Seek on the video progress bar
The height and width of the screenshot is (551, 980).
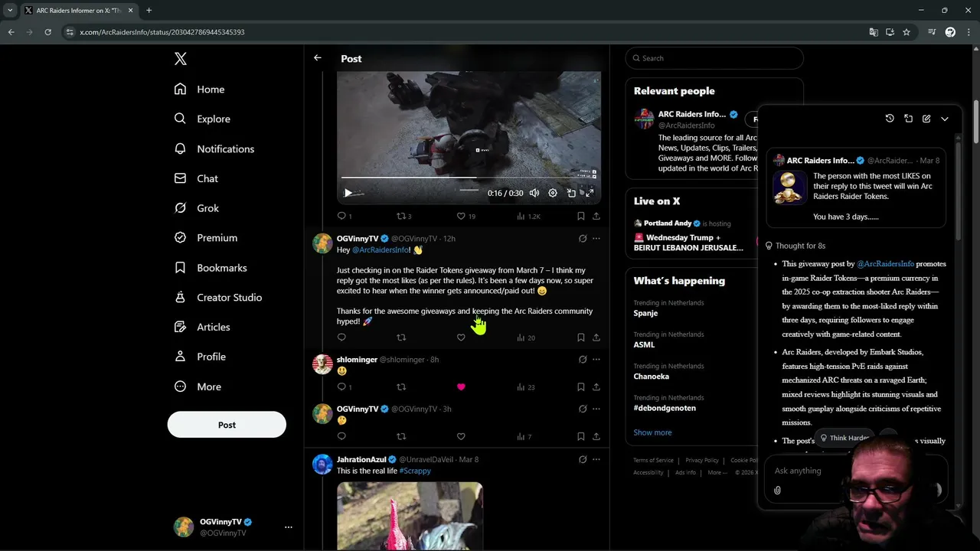click(469, 178)
